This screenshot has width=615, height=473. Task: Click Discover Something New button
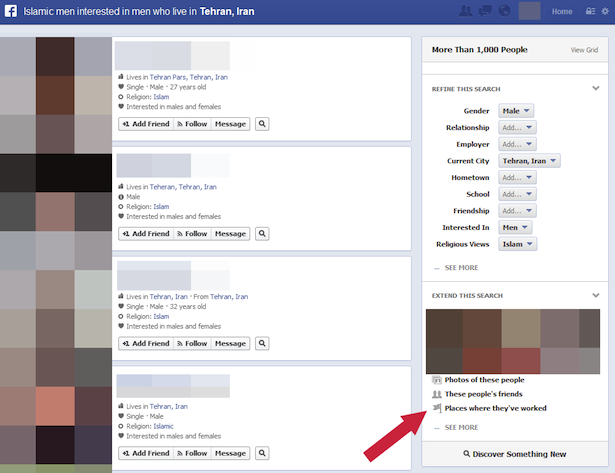(515, 454)
